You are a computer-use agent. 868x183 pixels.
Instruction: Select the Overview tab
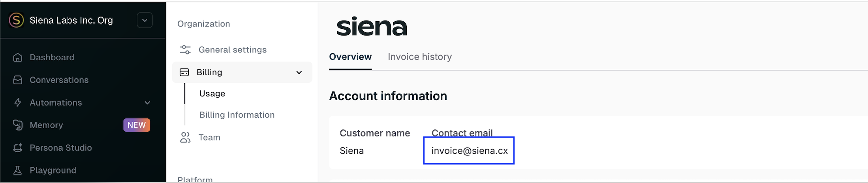tap(350, 57)
